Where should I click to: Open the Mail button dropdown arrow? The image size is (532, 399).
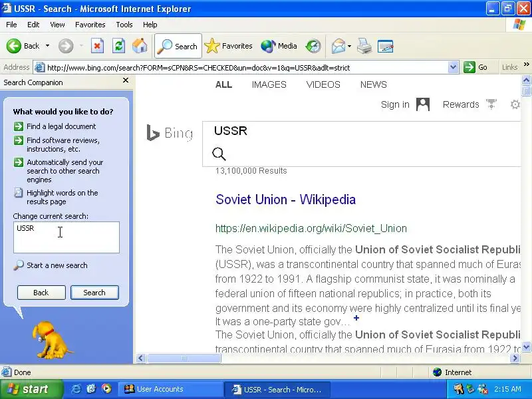pos(350,46)
